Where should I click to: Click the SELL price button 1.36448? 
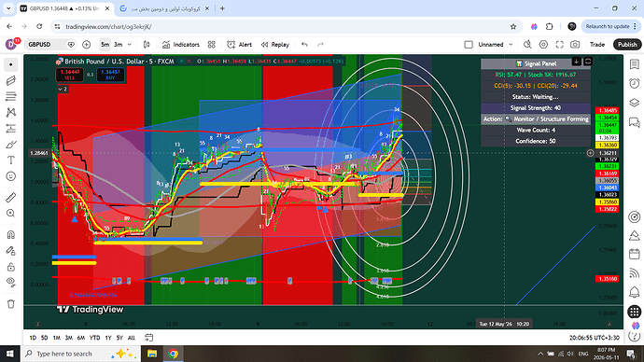[x=70, y=75]
